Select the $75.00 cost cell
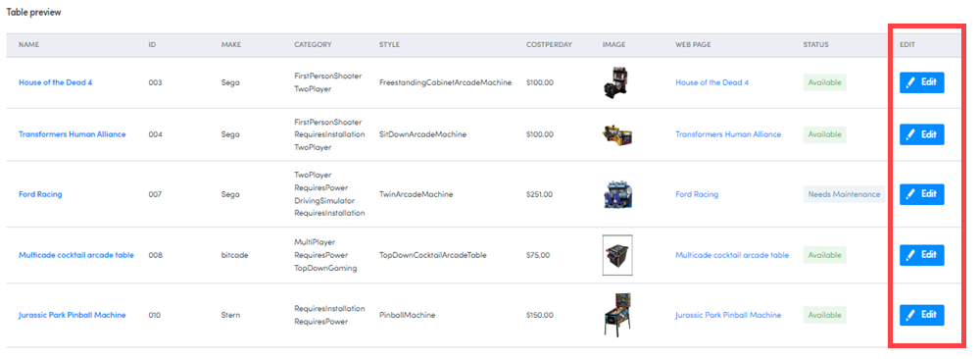Viewport: 980px width, 359px height. (537, 255)
